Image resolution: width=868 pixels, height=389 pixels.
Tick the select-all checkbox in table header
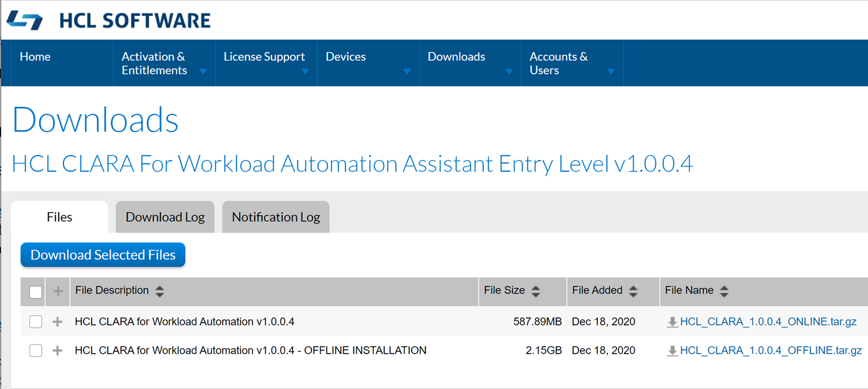pos(36,291)
